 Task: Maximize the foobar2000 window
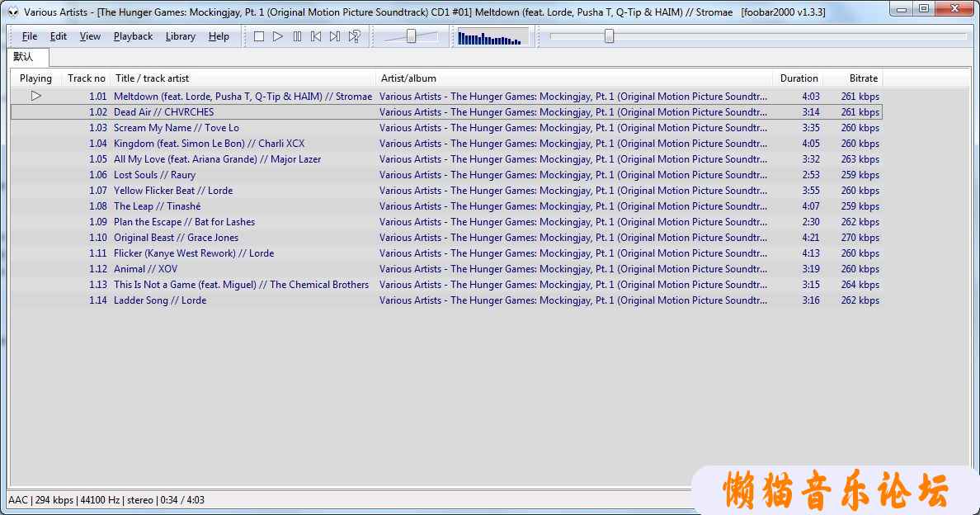click(924, 9)
